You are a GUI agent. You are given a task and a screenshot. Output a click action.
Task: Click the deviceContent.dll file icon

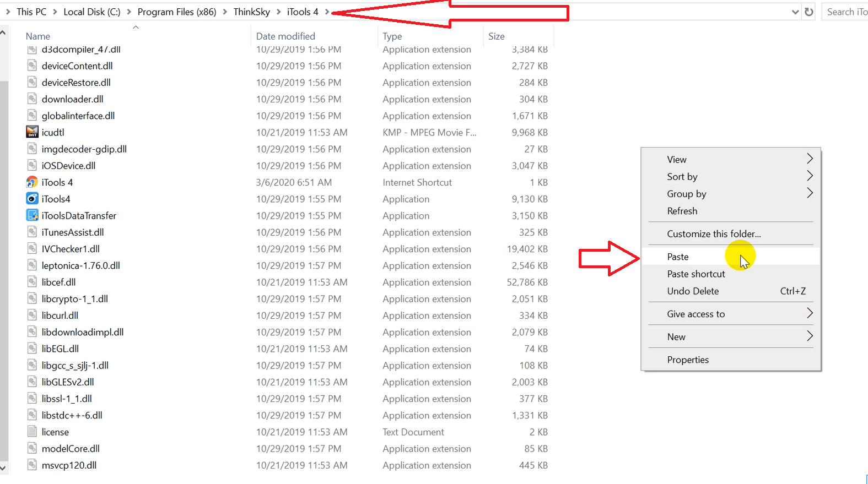[33, 66]
